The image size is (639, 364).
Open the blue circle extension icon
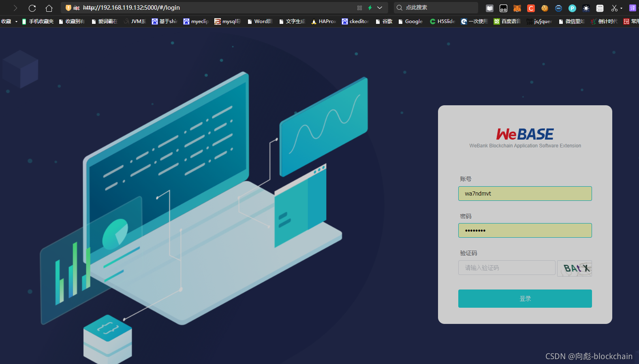tap(558, 8)
